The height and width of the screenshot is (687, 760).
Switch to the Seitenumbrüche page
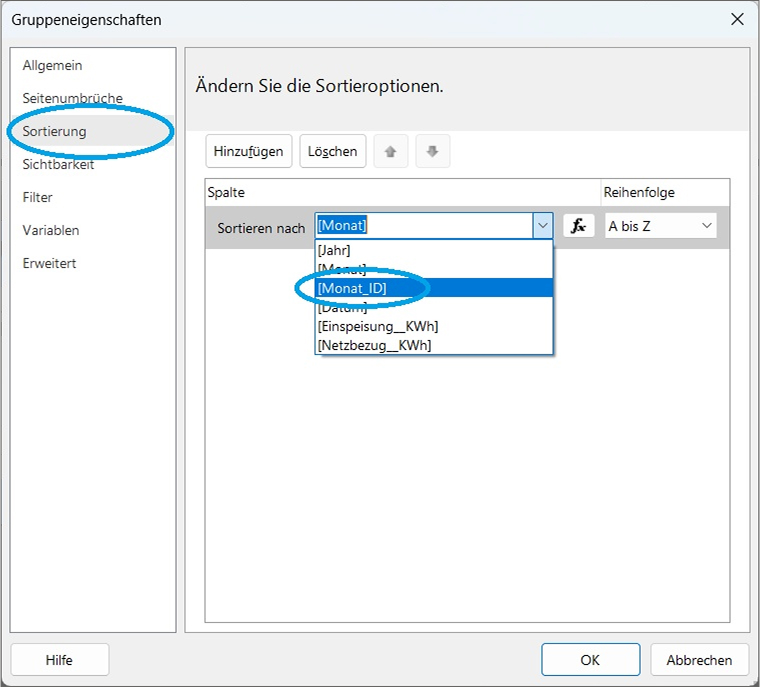pos(72,98)
